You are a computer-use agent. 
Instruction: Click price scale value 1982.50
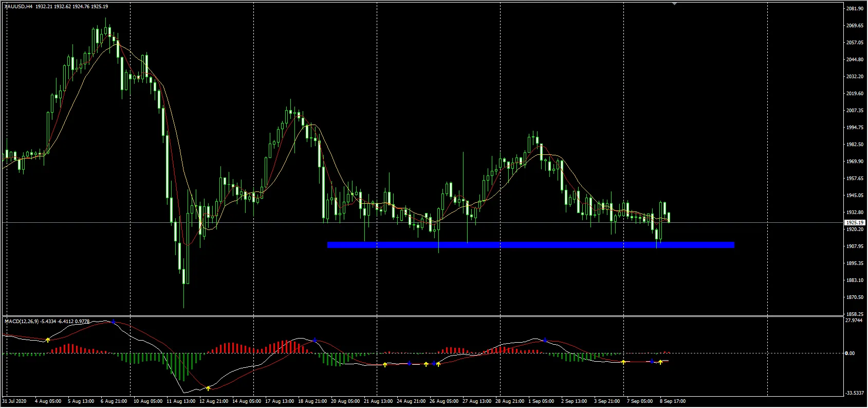point(855,145)
